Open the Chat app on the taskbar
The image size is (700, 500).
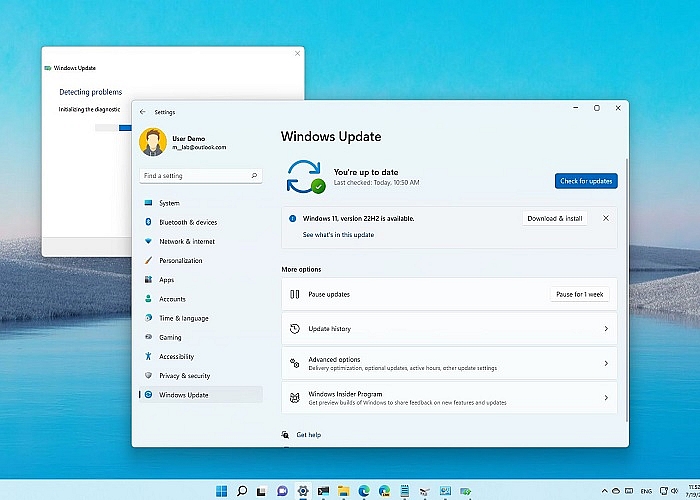tap(282, 491)
